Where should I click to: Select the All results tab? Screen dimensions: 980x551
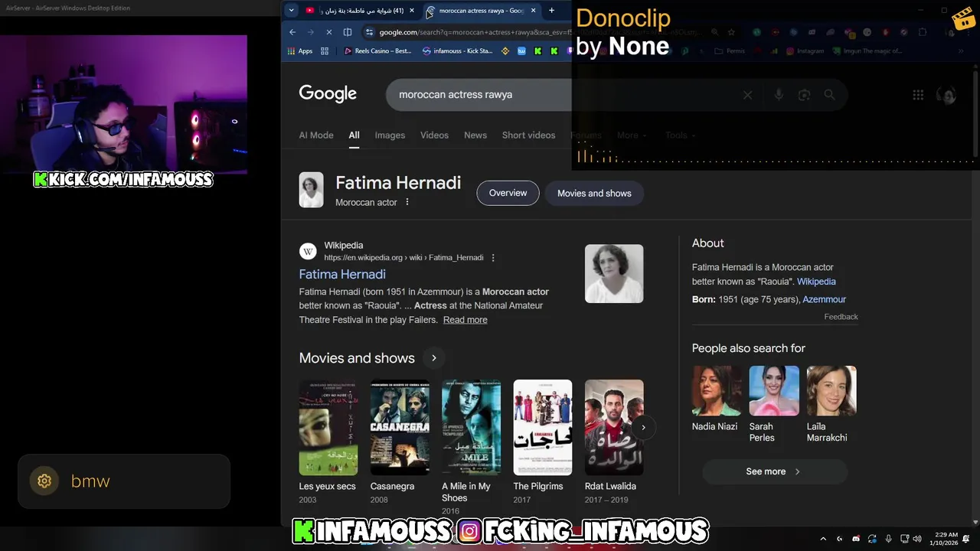click(354, 135)
